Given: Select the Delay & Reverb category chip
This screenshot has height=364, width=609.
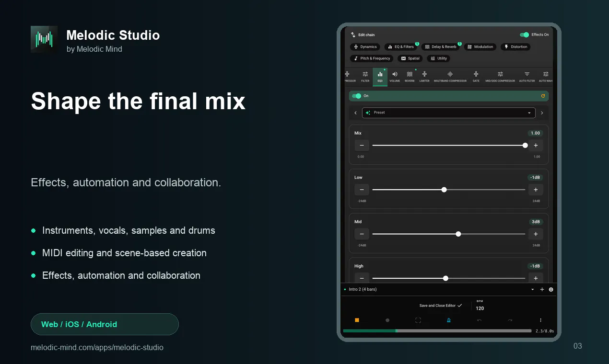Looking at the screenshot, I should (x=441, y=47).
